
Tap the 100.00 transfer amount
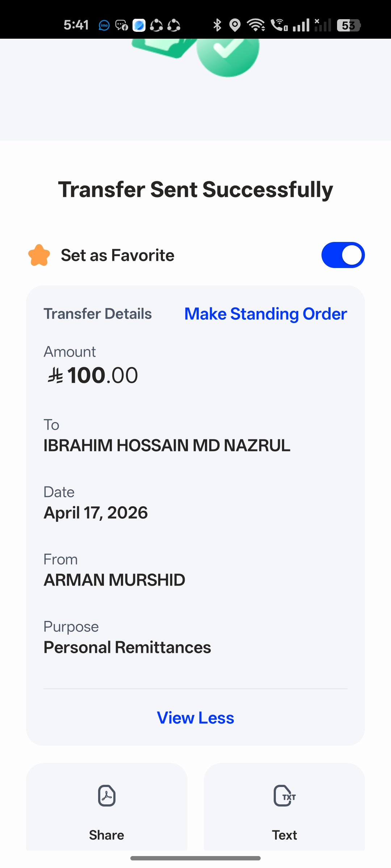[102, 375]
